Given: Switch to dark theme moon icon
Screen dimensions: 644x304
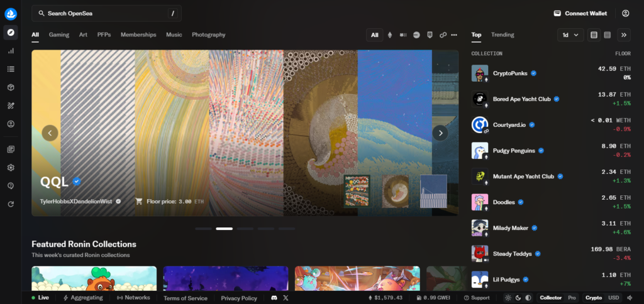Looking at the screenshot, I should pyautogui.click(x=518, y=298).
